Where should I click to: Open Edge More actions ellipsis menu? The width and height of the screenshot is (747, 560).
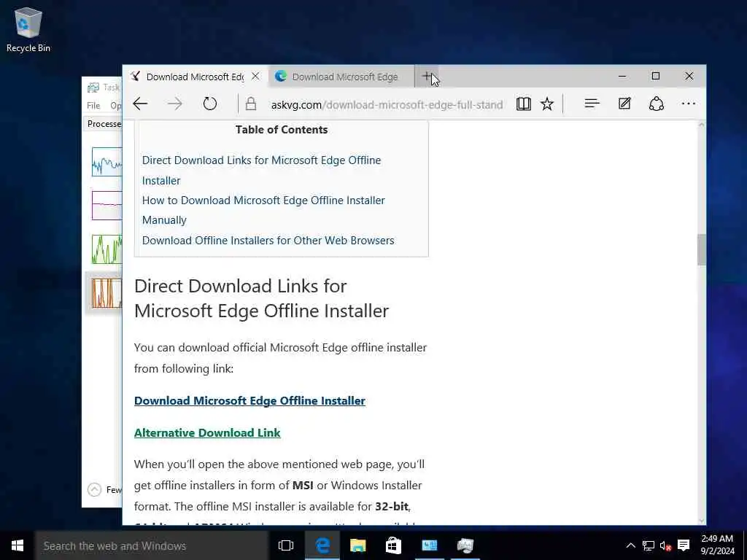[689, 104]
